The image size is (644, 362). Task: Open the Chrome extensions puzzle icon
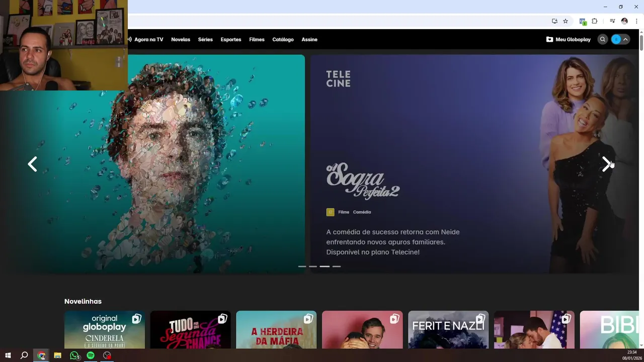(x=594, y=21)
